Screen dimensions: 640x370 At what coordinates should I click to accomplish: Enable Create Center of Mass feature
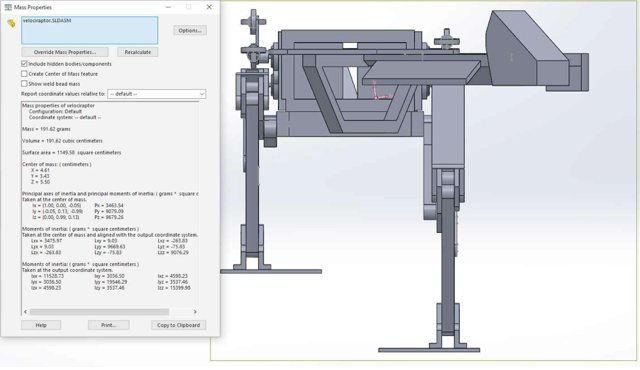pos(24,74)
